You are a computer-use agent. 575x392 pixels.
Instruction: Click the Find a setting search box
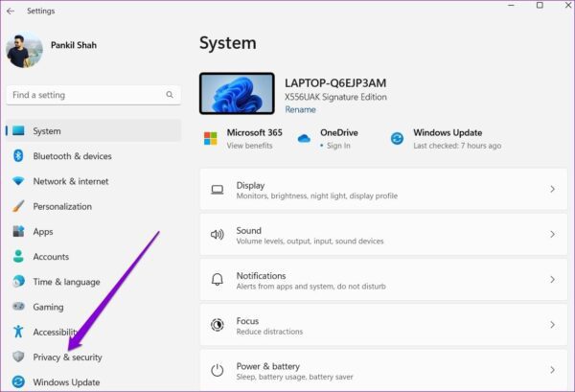coord(94,95)
